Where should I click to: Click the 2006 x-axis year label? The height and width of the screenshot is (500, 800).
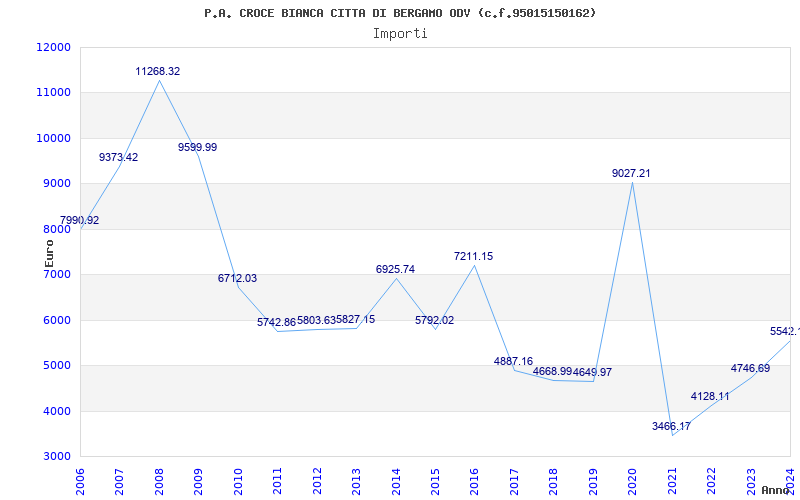80,481
